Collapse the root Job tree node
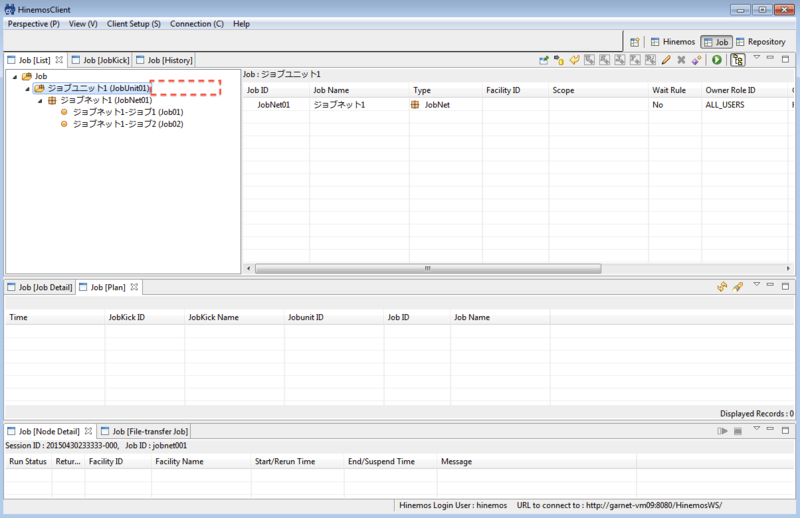The height and width of the screenshot is (518, 800). pos(15,77)
